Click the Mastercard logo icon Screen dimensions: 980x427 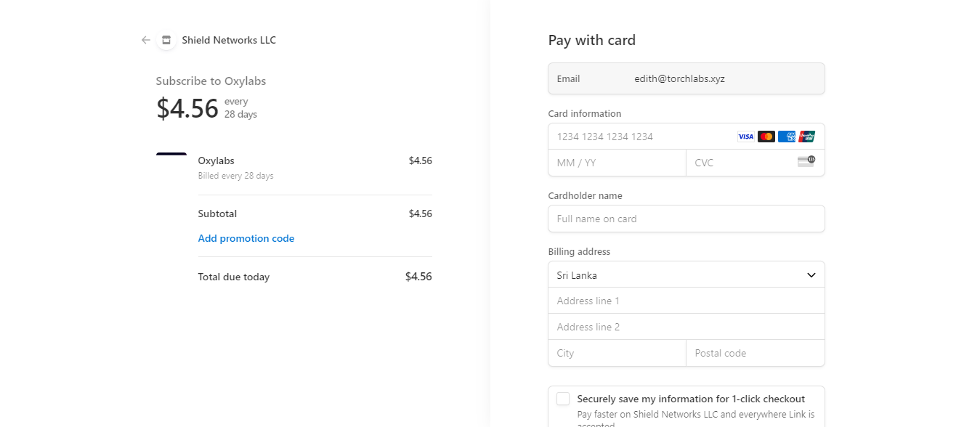click(766, 137)
